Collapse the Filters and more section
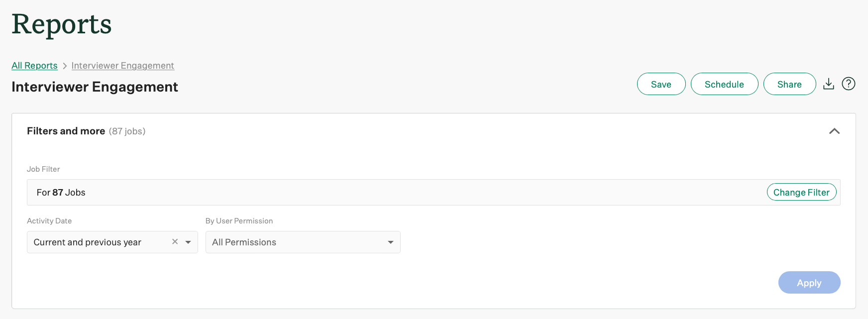Screen dimensions: 868x319 pos(835,131)
